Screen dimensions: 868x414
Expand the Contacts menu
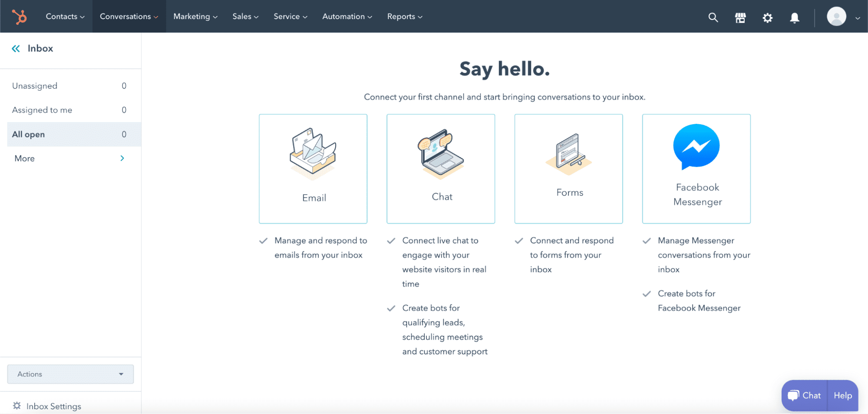65,17
